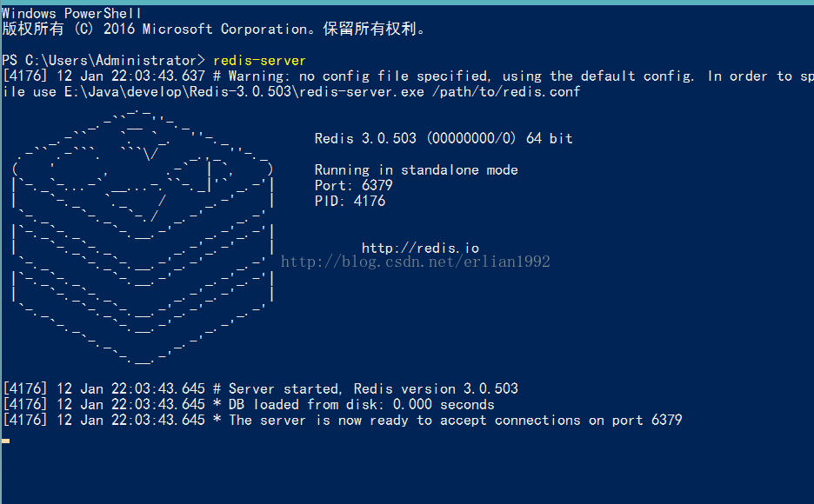This screenshot has height=504, width=814.
Task: Open the http://redis.io link
Action: (x=420, y=248)
